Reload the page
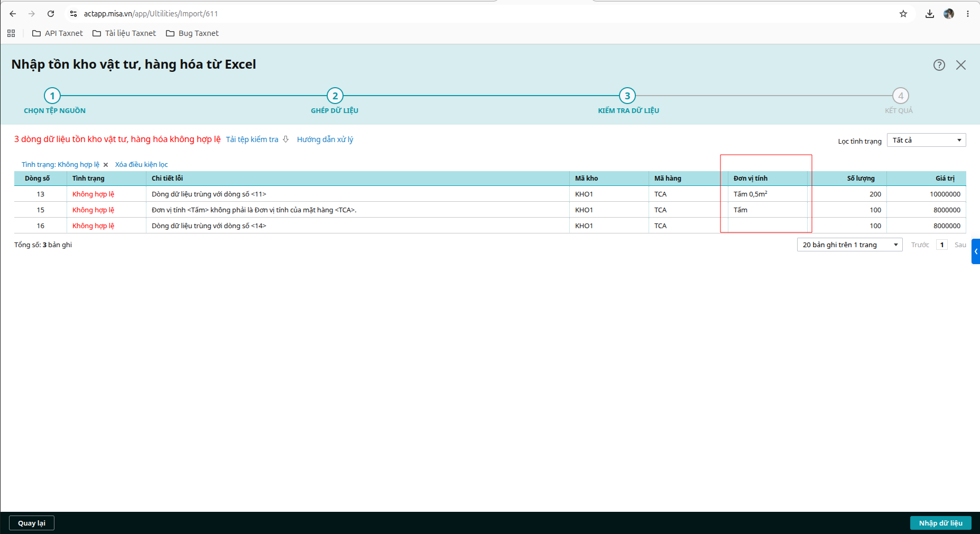The height and width of the screenshot is (534, 980). 51,14
